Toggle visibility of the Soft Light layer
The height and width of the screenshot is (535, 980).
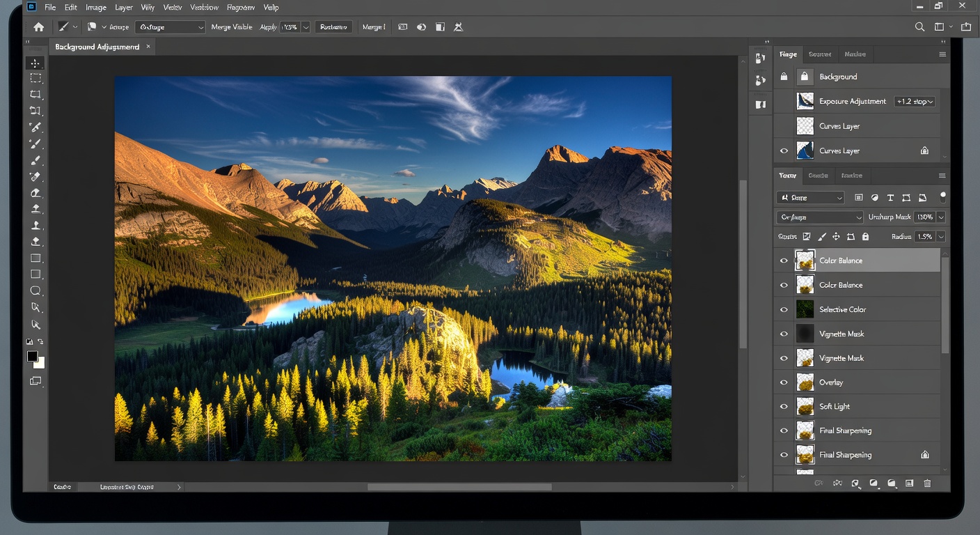pos(784,406)
